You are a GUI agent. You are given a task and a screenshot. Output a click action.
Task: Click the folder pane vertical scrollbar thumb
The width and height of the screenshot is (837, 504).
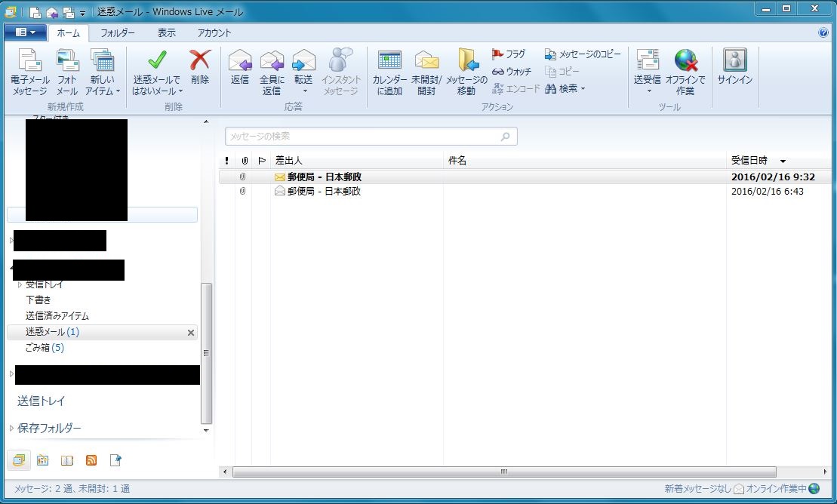pos(206,352)
